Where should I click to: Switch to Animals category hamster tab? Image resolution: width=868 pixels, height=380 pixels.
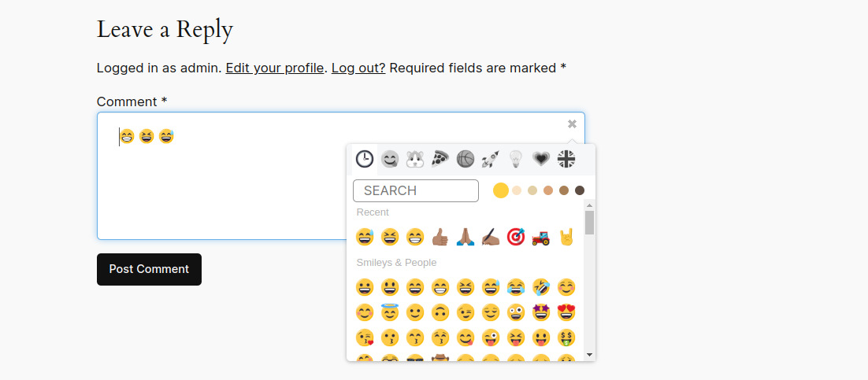[414, 159]
